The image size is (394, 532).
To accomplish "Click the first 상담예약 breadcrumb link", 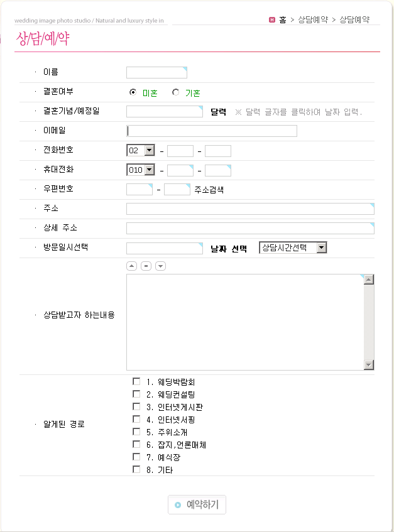I will tap(313, 19).
